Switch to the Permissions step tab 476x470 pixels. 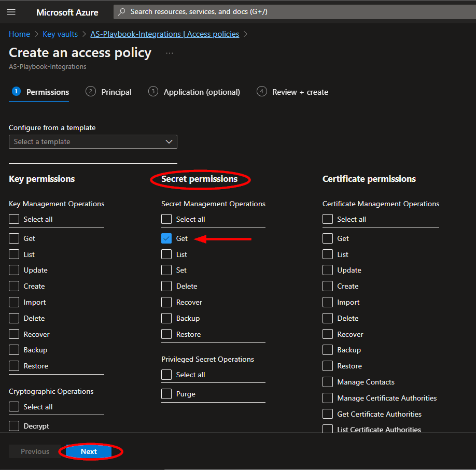click(x=40, y=92)
